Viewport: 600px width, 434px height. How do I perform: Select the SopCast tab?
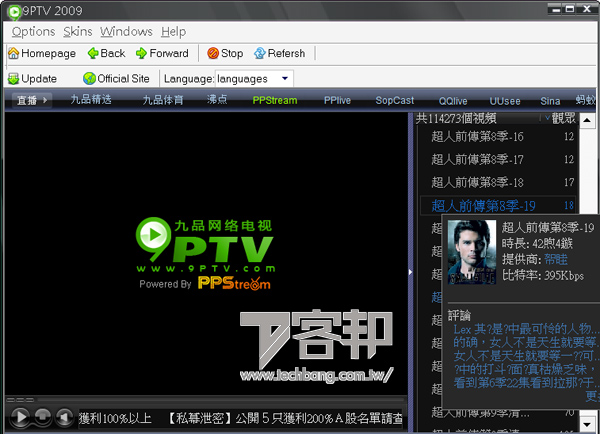[395, 100]
